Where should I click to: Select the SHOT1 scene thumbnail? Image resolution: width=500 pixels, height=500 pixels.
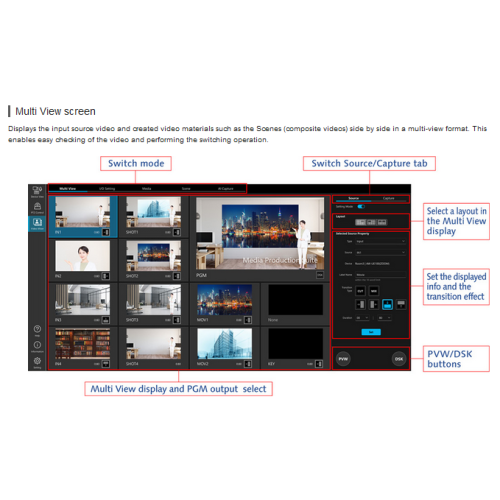(154, 212)
